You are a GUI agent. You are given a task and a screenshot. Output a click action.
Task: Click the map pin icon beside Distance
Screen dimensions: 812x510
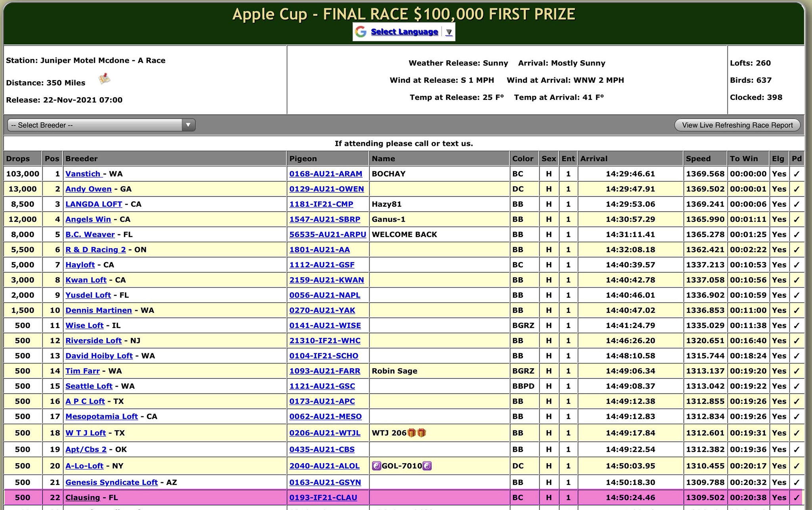pyautogui.click(x=104, y=79)
